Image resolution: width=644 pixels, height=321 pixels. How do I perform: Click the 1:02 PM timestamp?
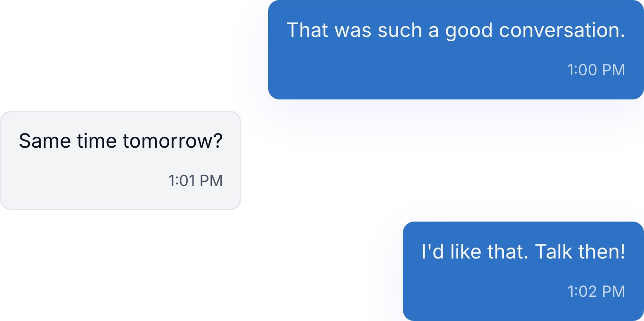(596, 292)
